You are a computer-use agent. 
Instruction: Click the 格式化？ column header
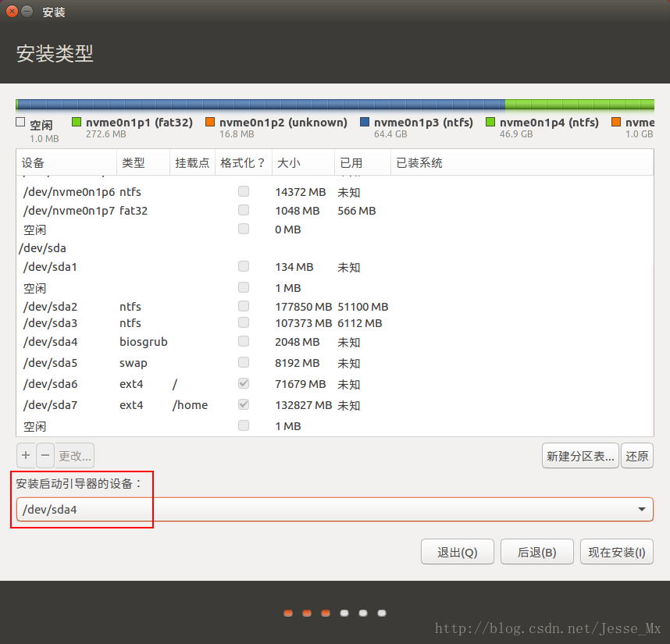click(244, 162)
